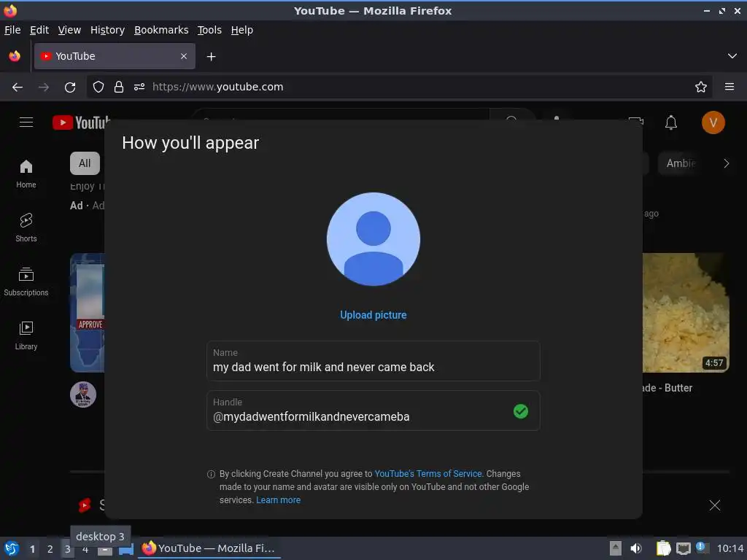Open site permissions icon in address bar
This screenshot has height=560, width=747.
(139, 87)
